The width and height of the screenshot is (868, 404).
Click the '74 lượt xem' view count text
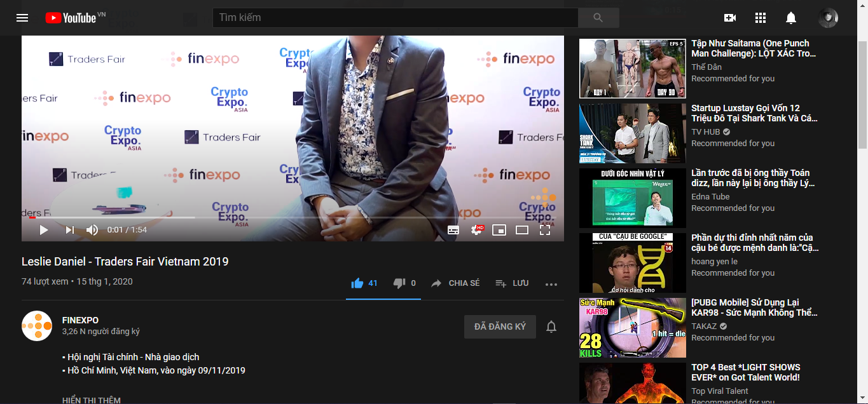pyautogui.click(x=45, y=281)
